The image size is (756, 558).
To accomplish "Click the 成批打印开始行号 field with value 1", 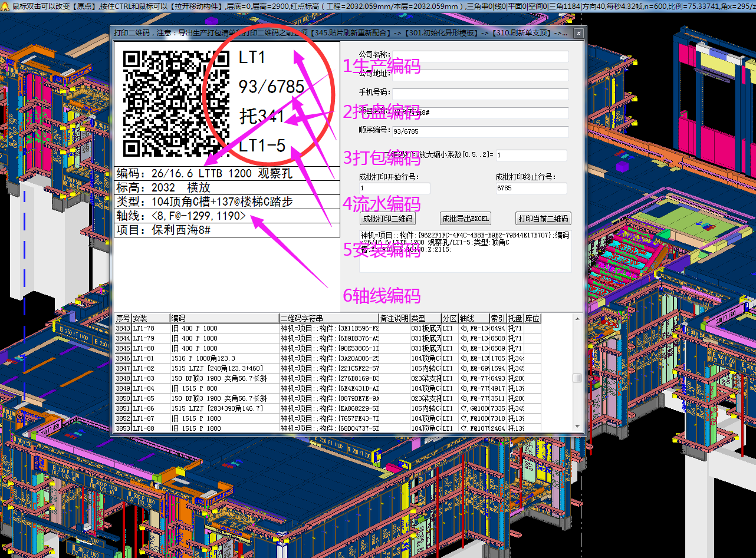I will (x=395, y=189).
